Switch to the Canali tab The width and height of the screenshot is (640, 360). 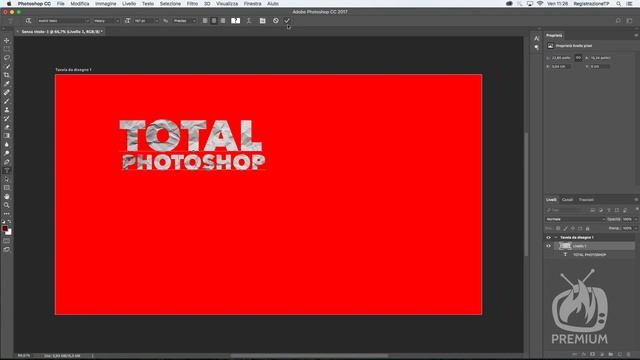click(567, 200)
